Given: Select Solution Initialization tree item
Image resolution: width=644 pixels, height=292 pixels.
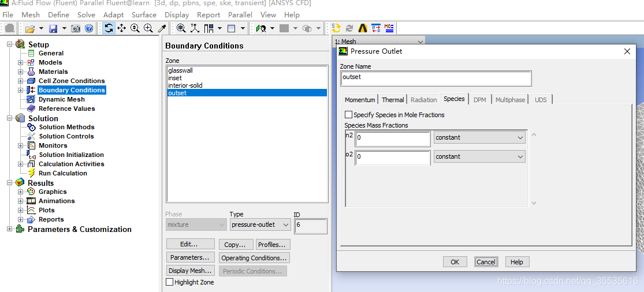Looking at the screenshot, I should pos(72,155).
